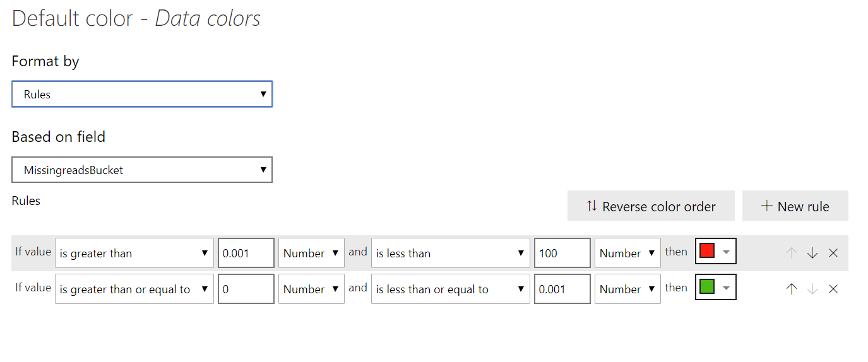Open Number type dropdown beside second rule's 0.001
Viewport: 868px width, 362px height.
tap(627, 289)
